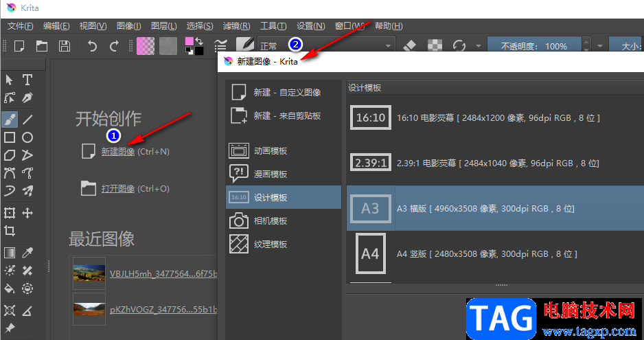Redo the last action

(114, 46)
